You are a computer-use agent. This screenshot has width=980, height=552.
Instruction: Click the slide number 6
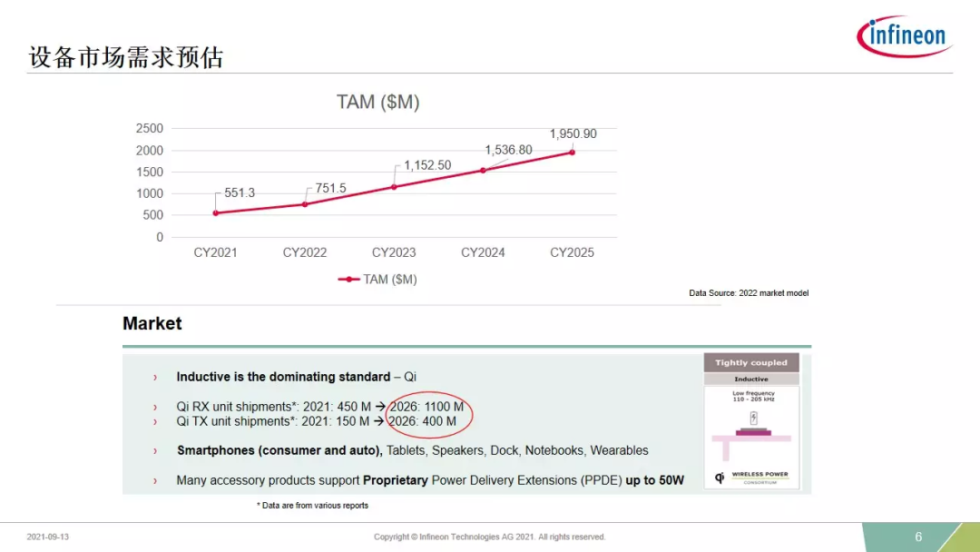(x=918, y=537)
